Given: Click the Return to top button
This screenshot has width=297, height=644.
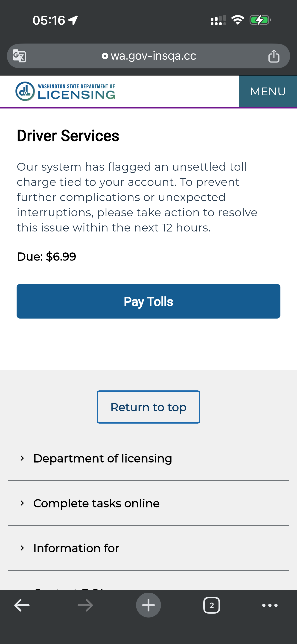Looking at the screenshot, I should (148, 407).
